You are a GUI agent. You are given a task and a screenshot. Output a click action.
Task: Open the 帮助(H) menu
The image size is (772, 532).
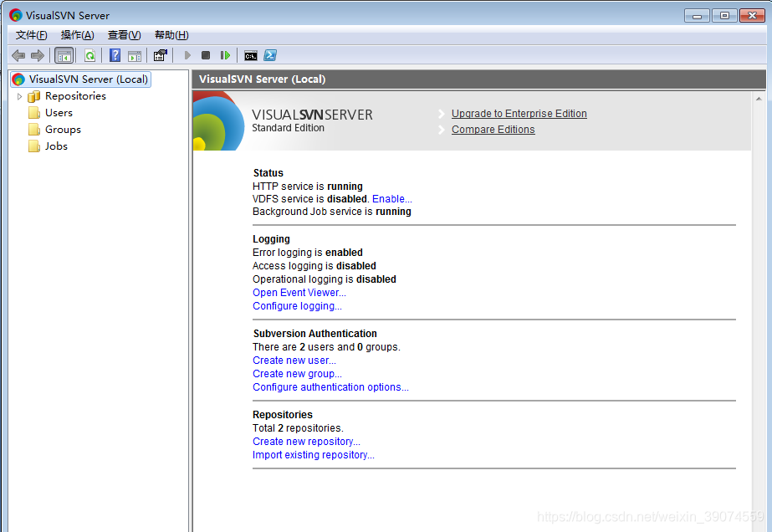[171, 35]
